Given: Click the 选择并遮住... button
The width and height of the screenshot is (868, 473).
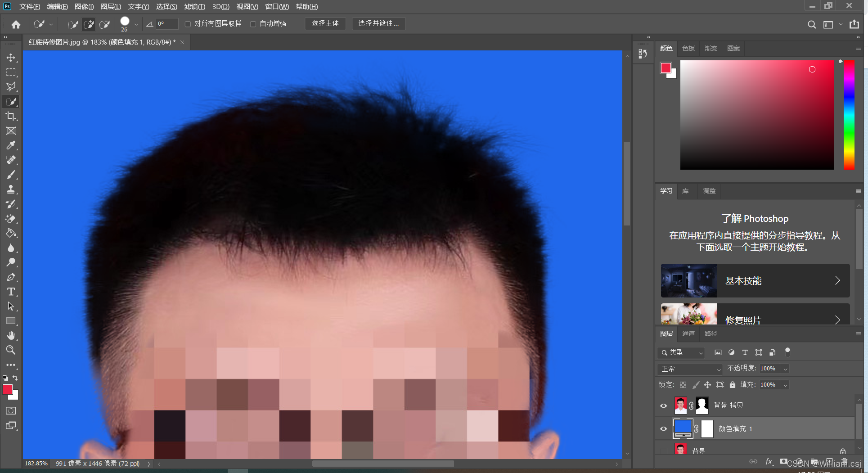Looking at the screenshot, I should 378,23.
